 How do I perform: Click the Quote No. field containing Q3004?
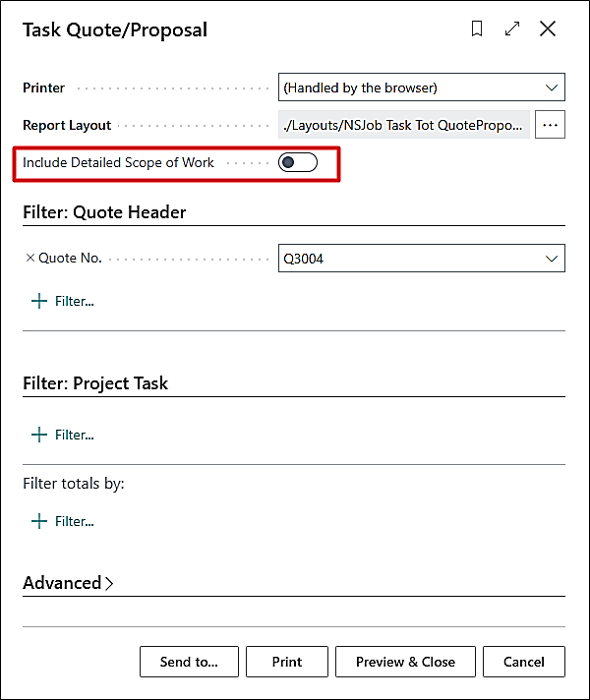(x=408, y=259)
